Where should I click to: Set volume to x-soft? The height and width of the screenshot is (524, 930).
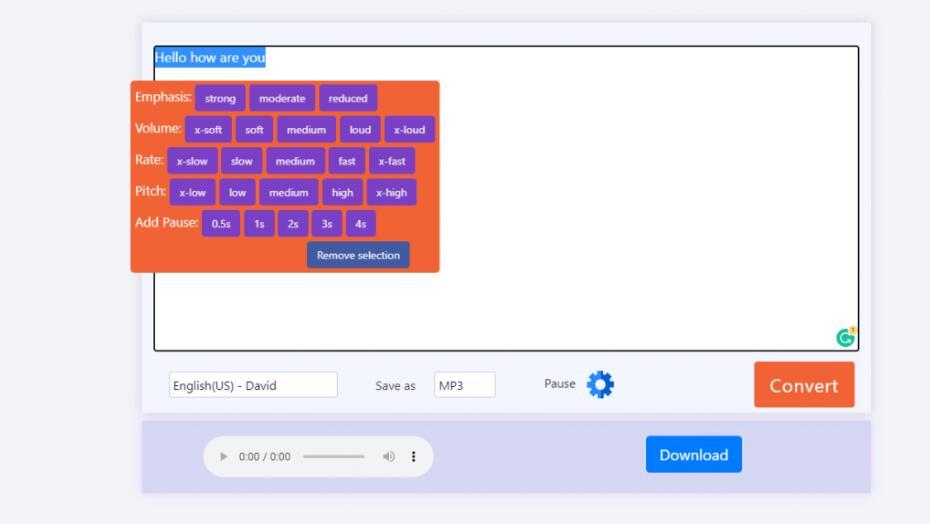point(208,129)
